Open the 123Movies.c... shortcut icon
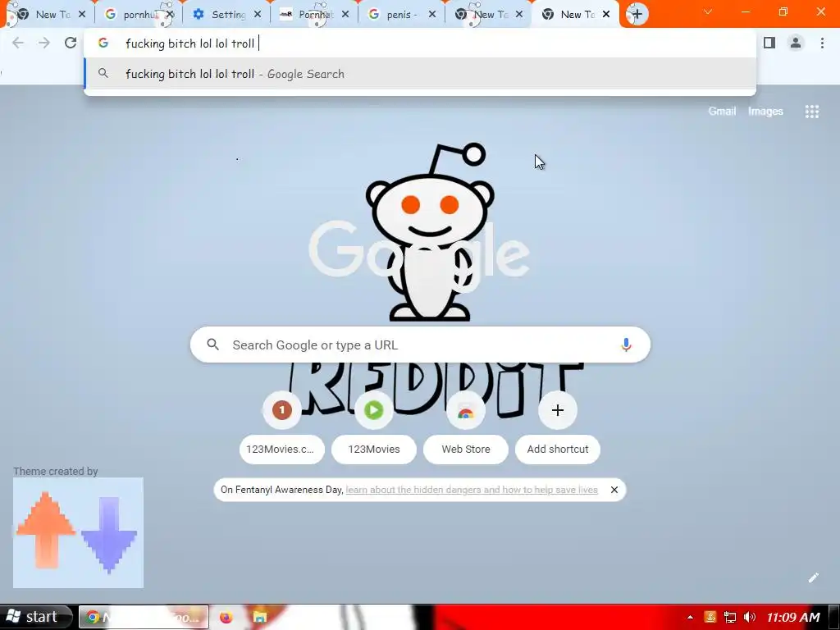 coord(282,410)
